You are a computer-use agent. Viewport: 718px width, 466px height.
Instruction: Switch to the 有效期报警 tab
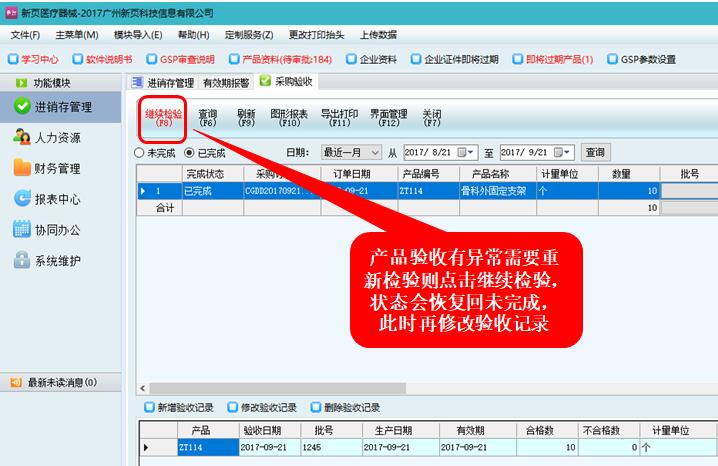pos(226,83)
